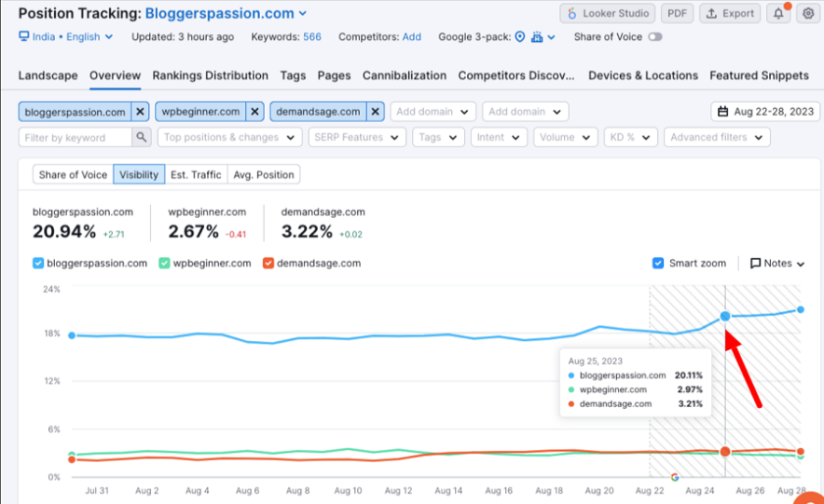This screenshot has height=504, width=824.
Task: Click the orange Aug 25 data point
Action: coord(725,452)
